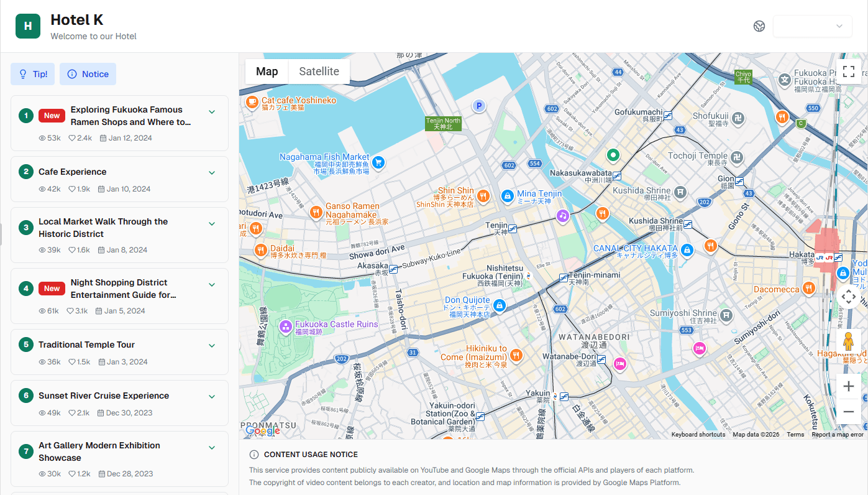Click the Street View Pegman icon
Viewport: 868px width, 495px height.
click(849, 341)
